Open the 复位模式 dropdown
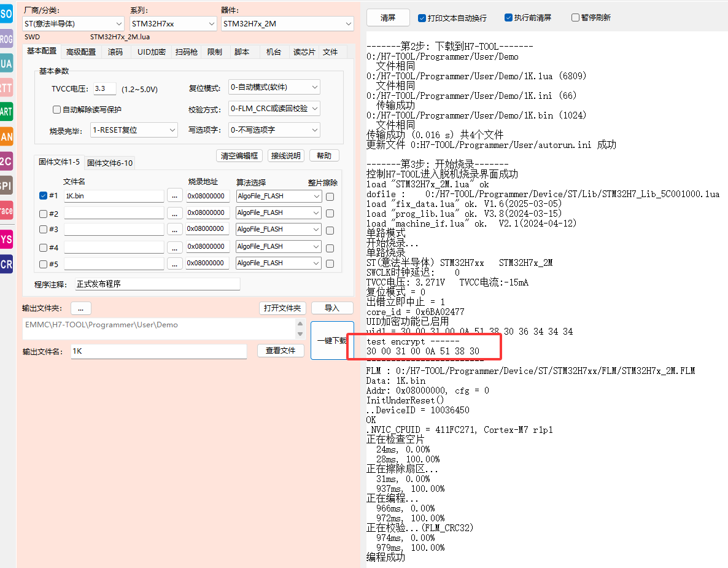The width and height of the screenshot is (728, 568). click(274, 87)
